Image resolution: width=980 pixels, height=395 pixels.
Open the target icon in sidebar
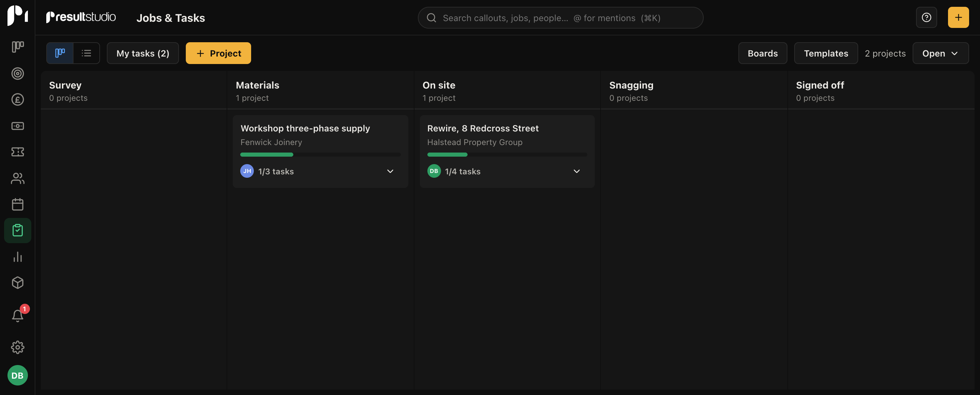click(x=17, y=74)
